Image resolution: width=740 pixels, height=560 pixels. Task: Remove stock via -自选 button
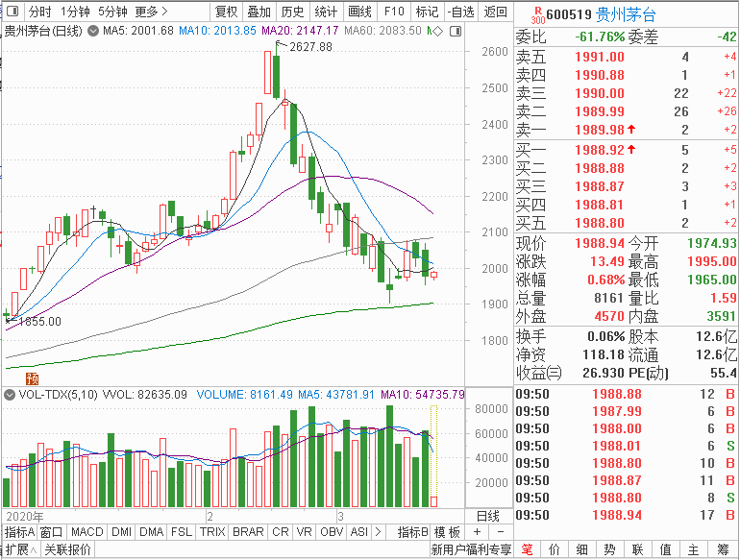click(x=460, y=12)
